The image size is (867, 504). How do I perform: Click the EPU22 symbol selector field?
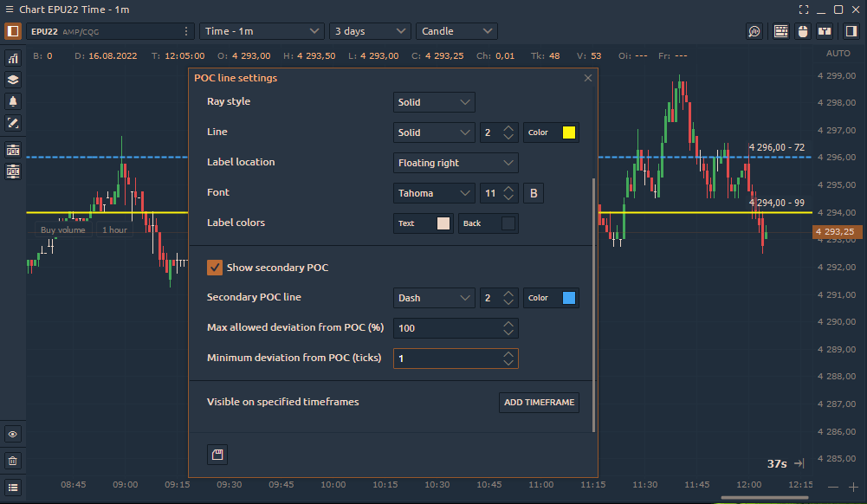111,31
